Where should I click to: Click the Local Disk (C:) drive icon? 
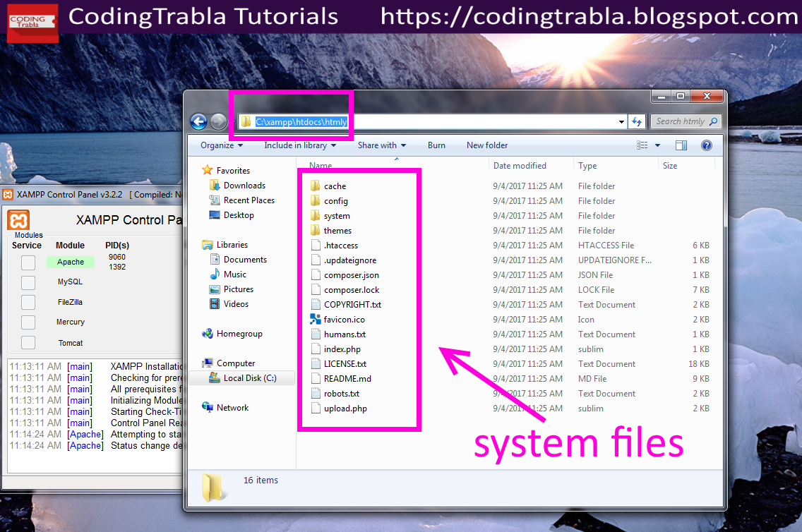tap(215, 377)
